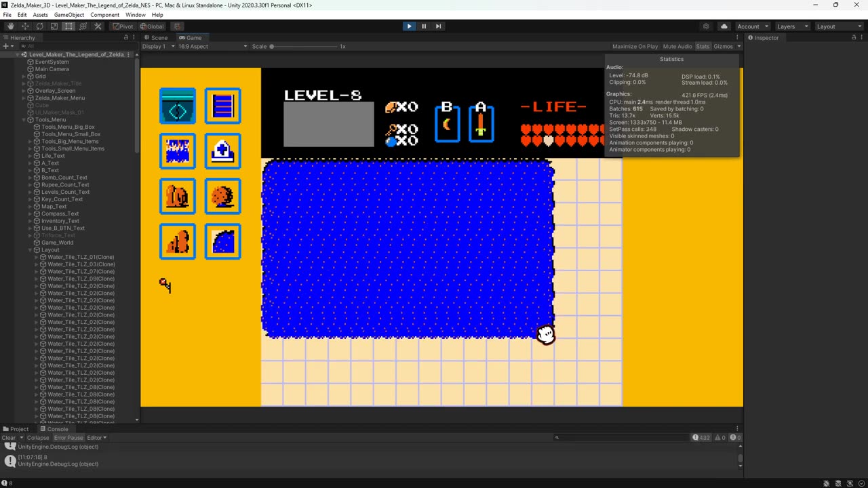
Task: Select the Scale tool
Action: 54,26
